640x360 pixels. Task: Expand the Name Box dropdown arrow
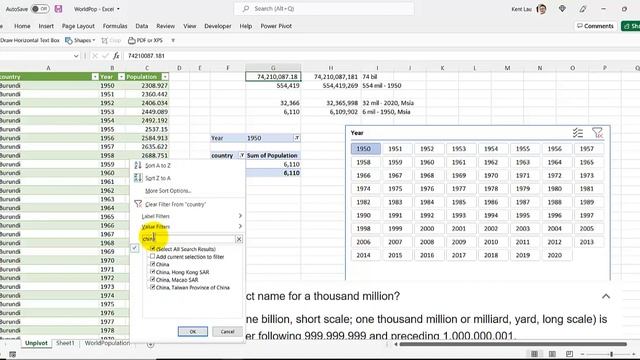pos(76,56)
